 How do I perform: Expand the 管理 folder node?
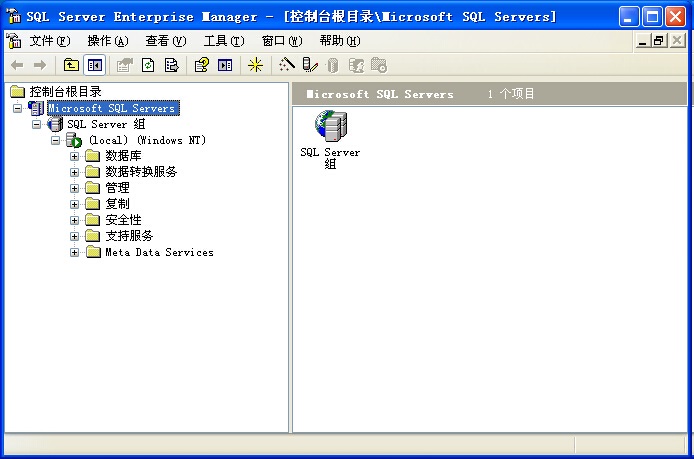pyautogui.click(x=74, y=188)
